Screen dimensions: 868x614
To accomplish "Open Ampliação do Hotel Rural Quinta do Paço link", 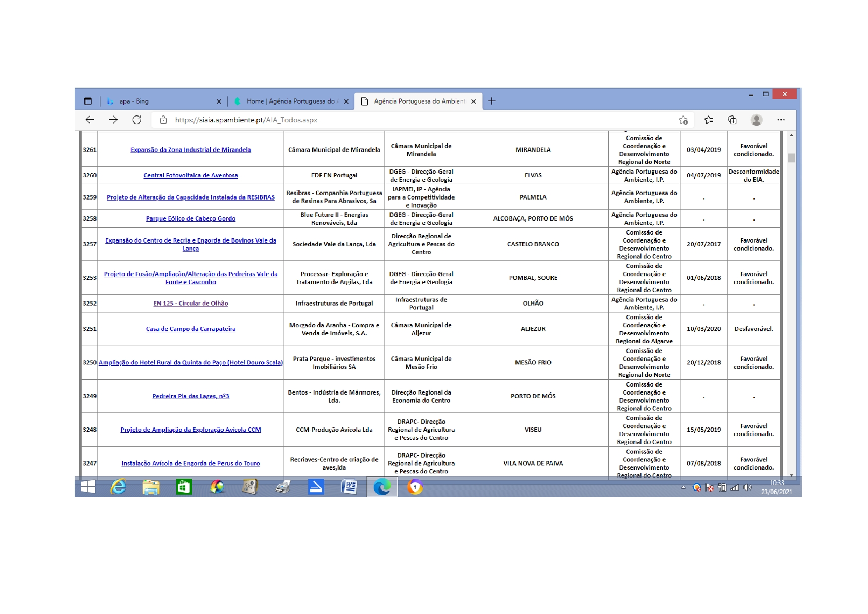I will 191,363.
